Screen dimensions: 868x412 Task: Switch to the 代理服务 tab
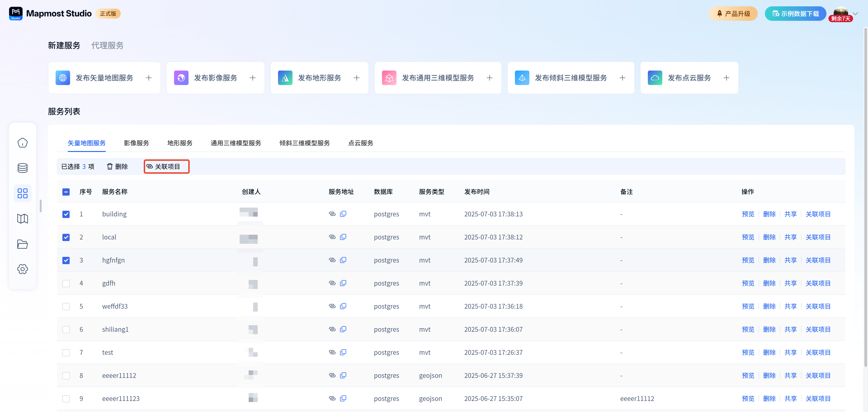[107, 45]
